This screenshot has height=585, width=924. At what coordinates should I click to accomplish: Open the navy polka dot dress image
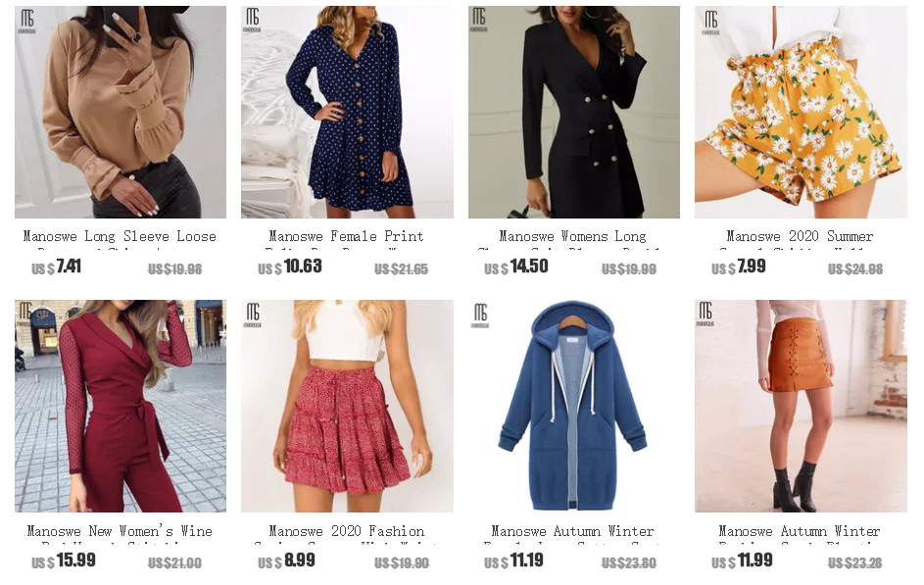pyautogui.click(x=347, y=112)
